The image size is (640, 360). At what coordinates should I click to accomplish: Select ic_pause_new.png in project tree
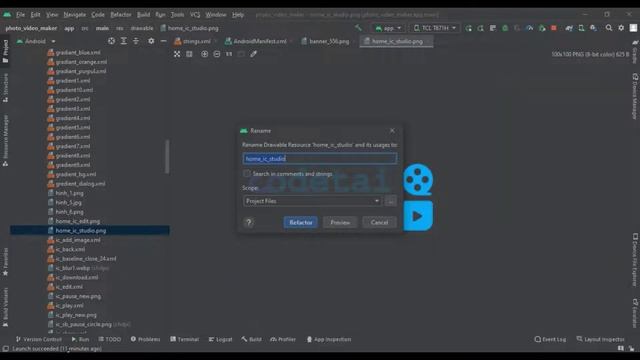(78, 296)
